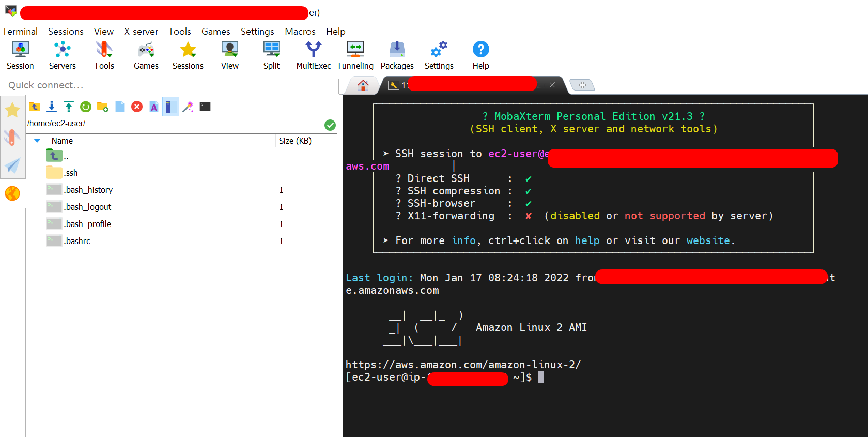The height and width of the screenshot is (437, 868).
Task: Click the magic wand icon in SFTP toolbar
Action: [x=188, y=107]
